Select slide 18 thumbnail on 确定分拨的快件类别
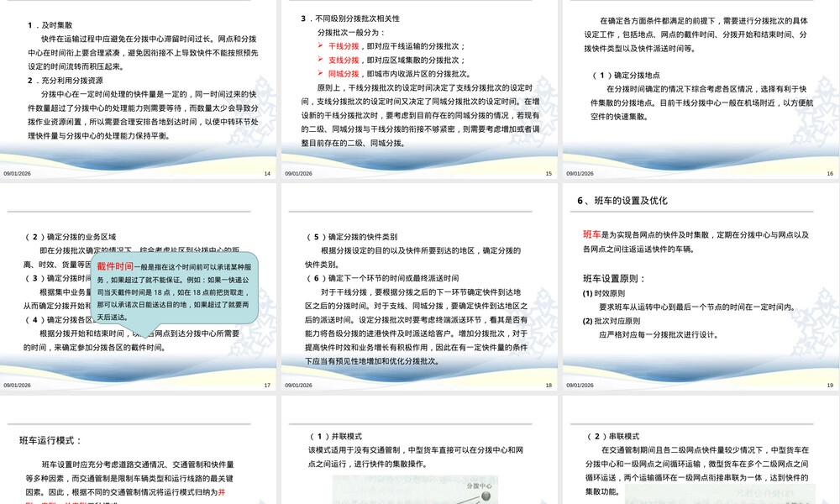Screen dimensions: 840x504 (x=419, y=286)
